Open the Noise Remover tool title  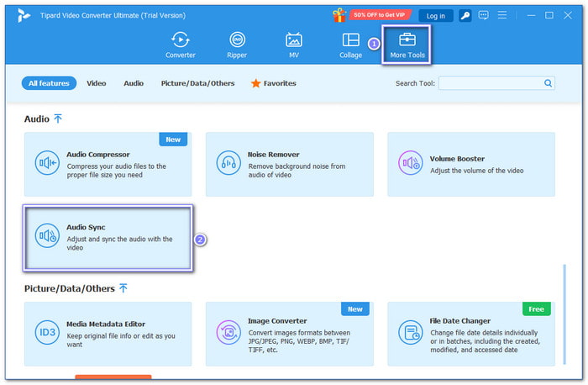click(273, 154)
